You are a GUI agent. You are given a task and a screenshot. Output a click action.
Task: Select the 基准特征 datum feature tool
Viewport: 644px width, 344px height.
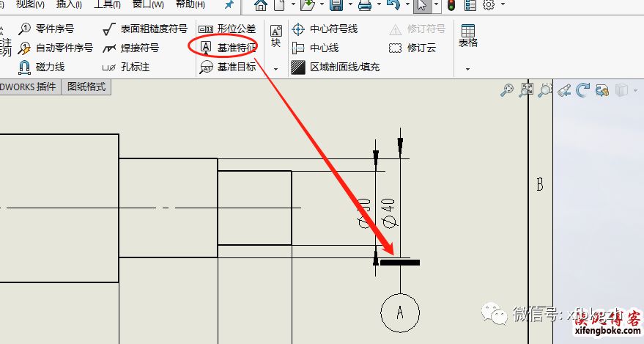[x=228, y=48]
